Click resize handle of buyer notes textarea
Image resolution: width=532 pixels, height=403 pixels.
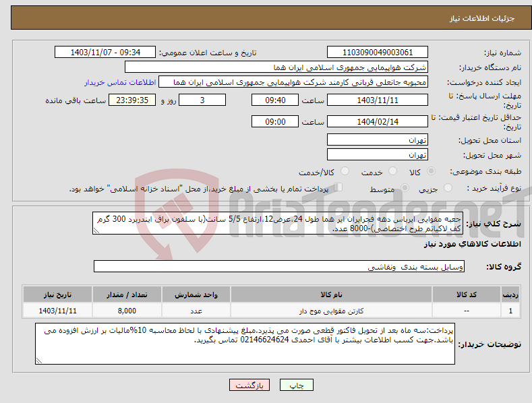point(38,361)
